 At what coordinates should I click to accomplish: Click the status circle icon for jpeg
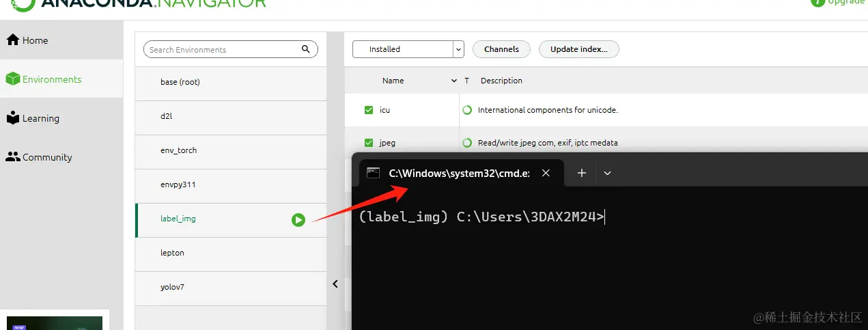click(x=468, y=143)
